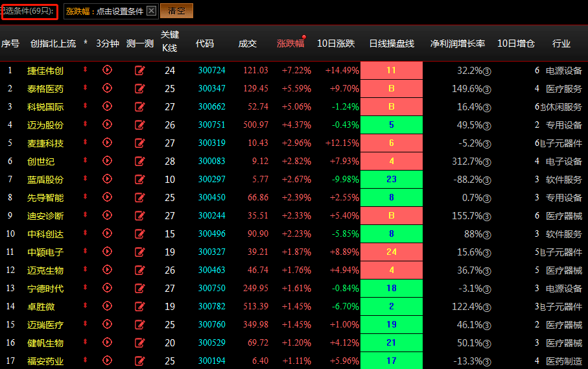Image resolution: width=588 pixels, height=369 pixels.
Task: Open stock code 300750
Action: 212,288
